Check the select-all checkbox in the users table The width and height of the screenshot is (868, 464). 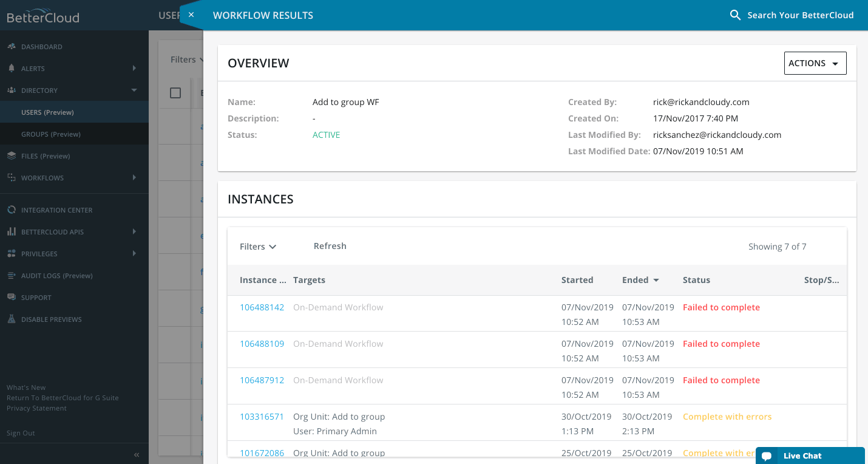pyautogui.click(x=175, y=92)
